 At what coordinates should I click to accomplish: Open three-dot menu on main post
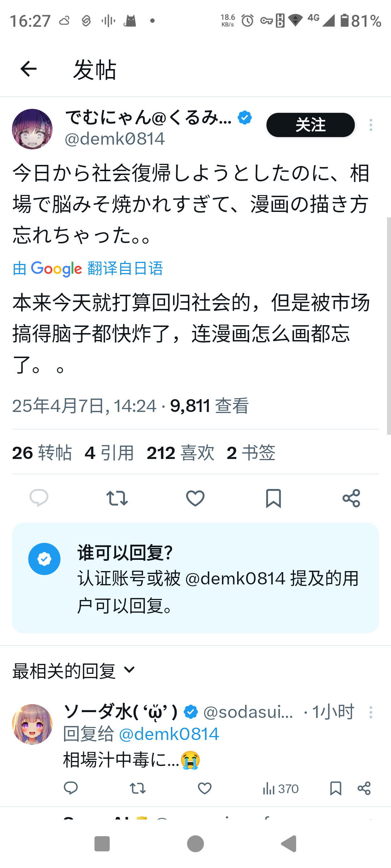371,125
